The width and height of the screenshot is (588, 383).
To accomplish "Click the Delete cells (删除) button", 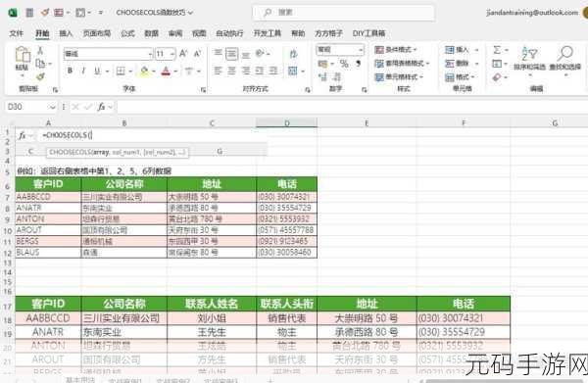I will (462, 64).
